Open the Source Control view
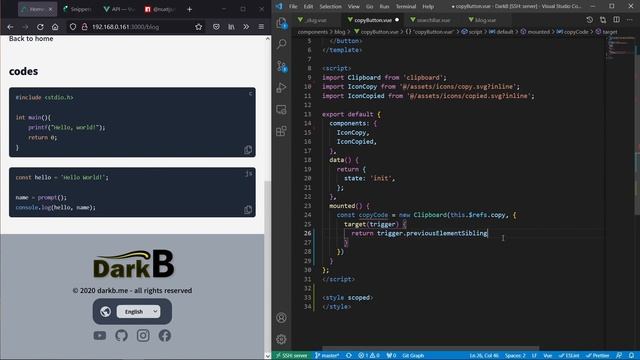 (282, 66)
